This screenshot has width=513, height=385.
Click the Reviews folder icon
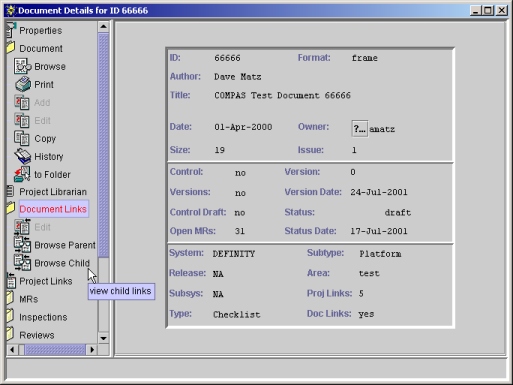tap(10, 334)
